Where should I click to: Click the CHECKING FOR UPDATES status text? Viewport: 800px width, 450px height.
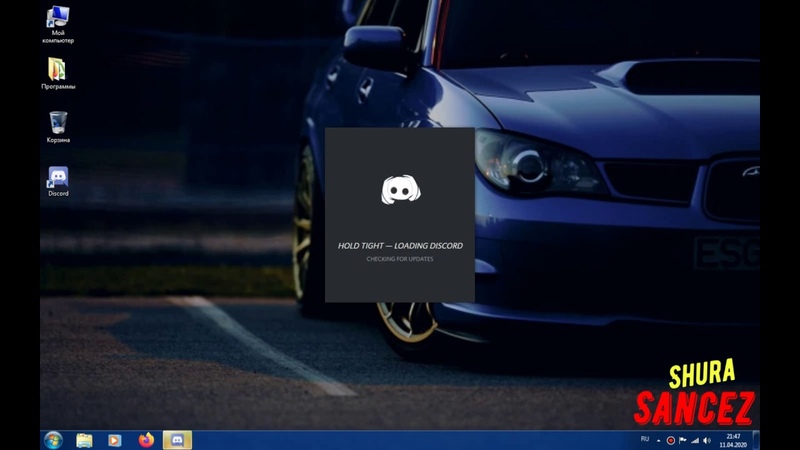coord(400,259)
